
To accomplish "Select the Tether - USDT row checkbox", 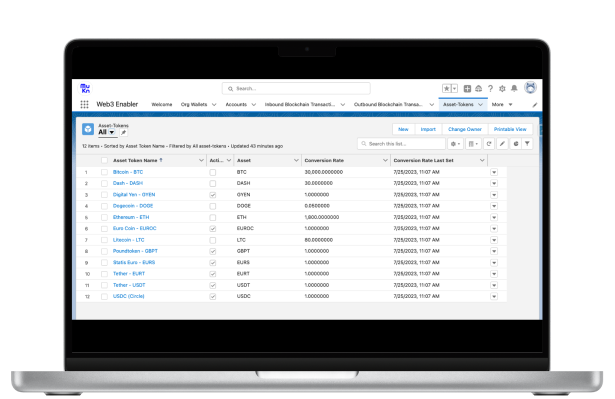I will click(104, 285).
